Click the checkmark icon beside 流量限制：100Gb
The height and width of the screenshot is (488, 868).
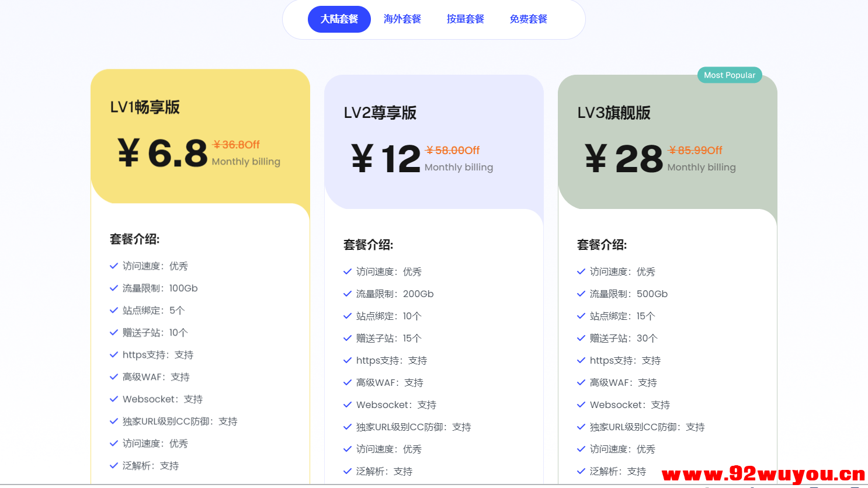114,288
